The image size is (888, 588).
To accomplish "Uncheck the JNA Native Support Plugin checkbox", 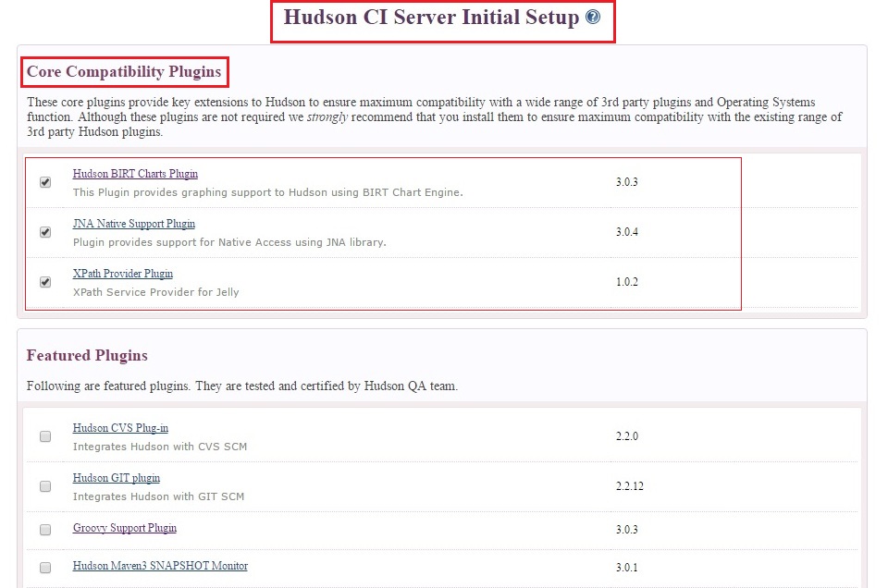I will coord(45,232).
